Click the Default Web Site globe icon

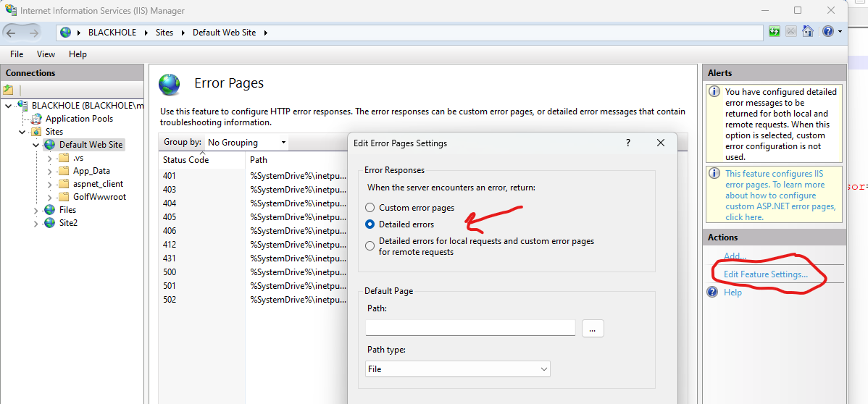tap(50, 145)
